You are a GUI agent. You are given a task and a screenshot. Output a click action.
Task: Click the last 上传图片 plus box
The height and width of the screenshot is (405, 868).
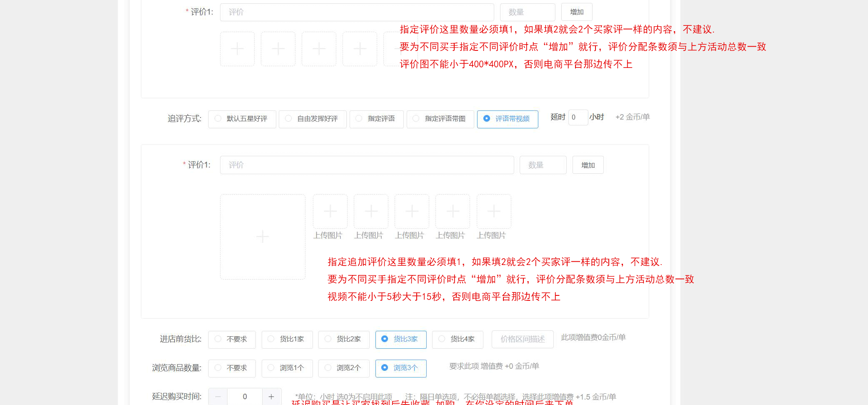(x=494, y=211)
